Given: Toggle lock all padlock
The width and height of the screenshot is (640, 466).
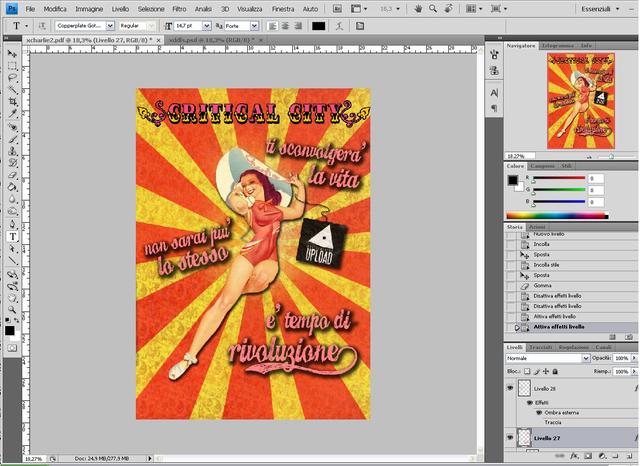Looking at the screenshot, I should click(555, 371).
